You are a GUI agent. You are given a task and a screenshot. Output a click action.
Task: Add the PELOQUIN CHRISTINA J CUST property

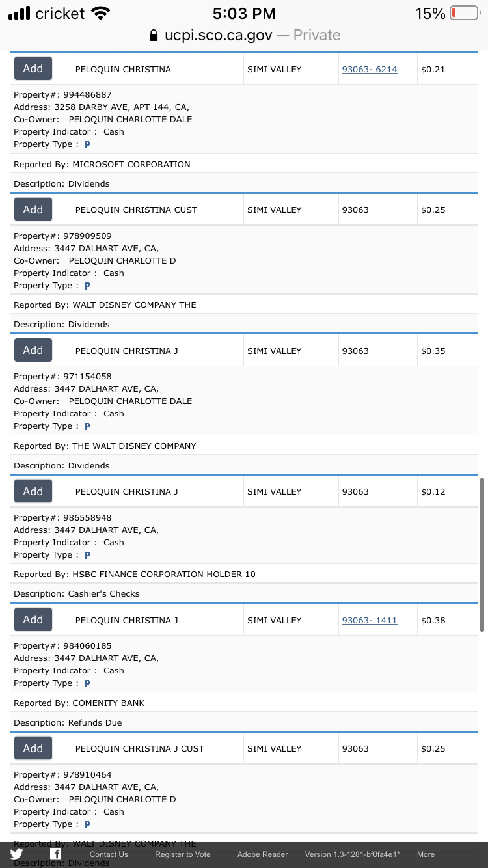pyautogui.click(x=33, y=748)
